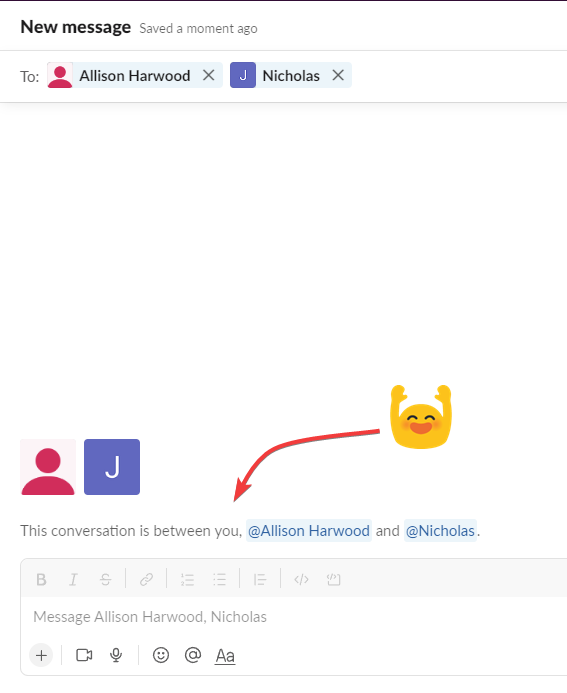Toggle strikethrough formatting button
The image size is (567, 693).
point(105,579)
